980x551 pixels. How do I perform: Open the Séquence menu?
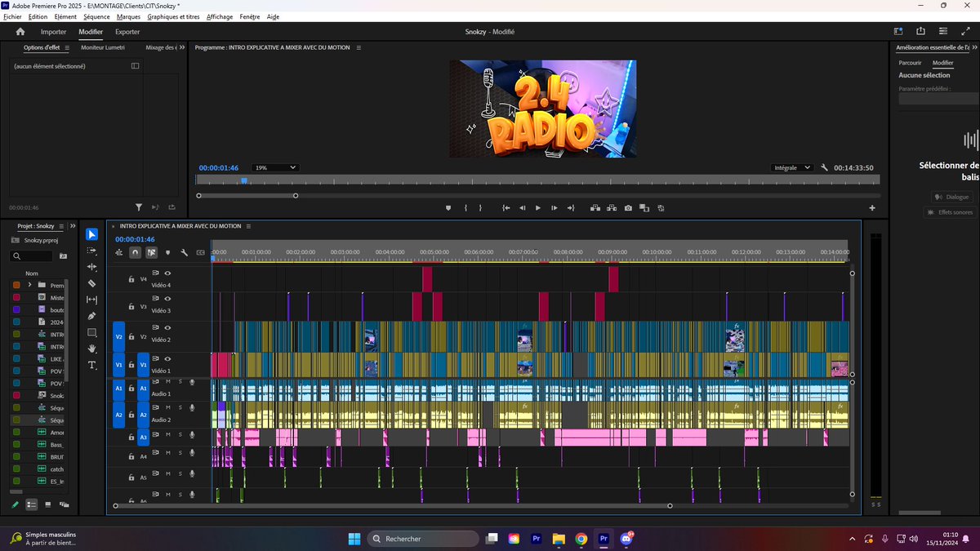point(97,16)
